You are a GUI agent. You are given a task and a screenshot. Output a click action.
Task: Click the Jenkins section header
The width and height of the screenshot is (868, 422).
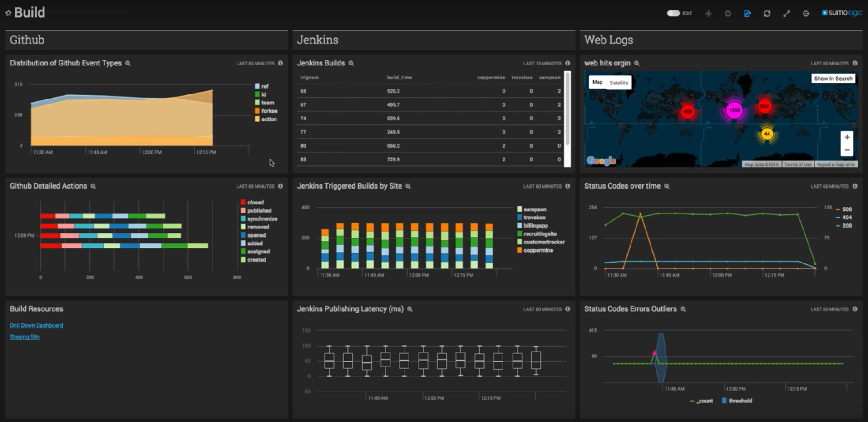click(x=434, y=40)
